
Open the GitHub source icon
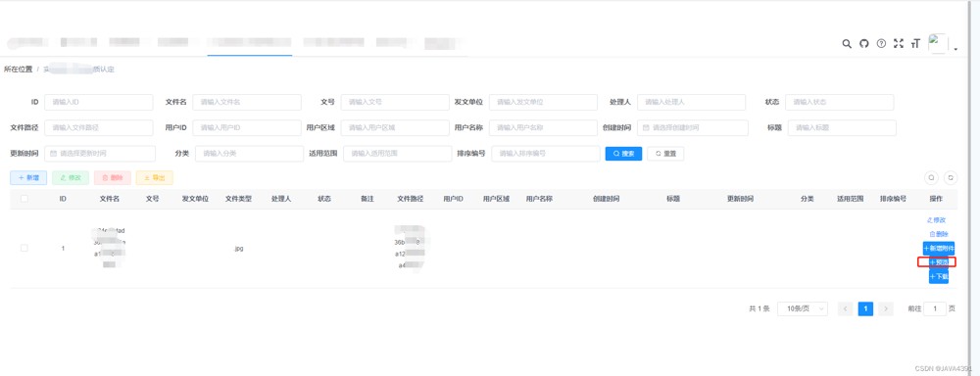(x=863, y=44)
